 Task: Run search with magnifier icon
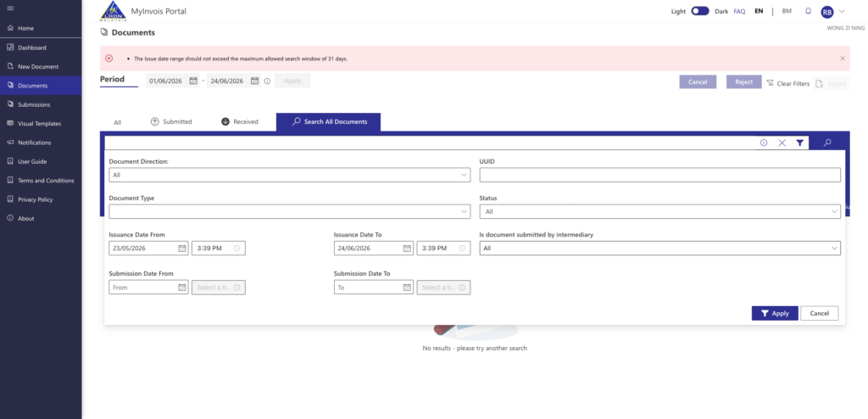click(827, 143)
